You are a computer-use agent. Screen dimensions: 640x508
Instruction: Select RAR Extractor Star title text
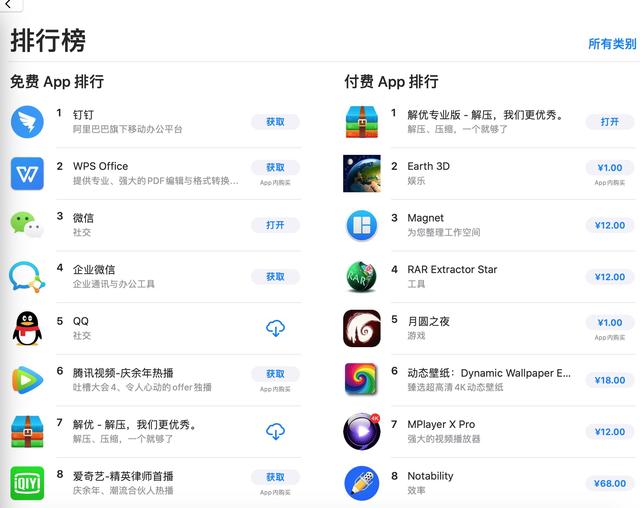tap(452, 269)
